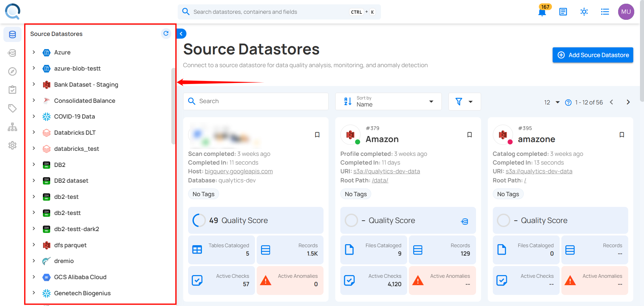The width and height of the screenshot is (644, 306).
Task: Click the filter funnel icon
Action: click(459, 101)
